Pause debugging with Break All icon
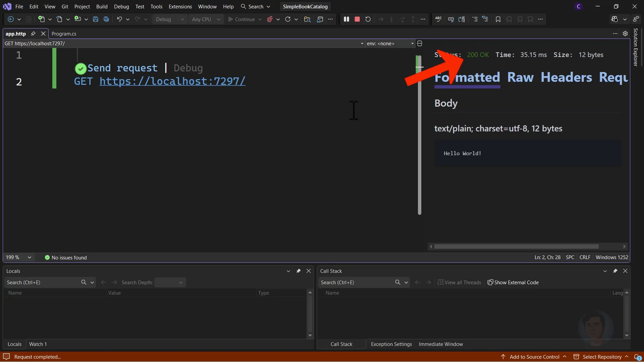Screen dimensions: 644x362 (346, 19)
